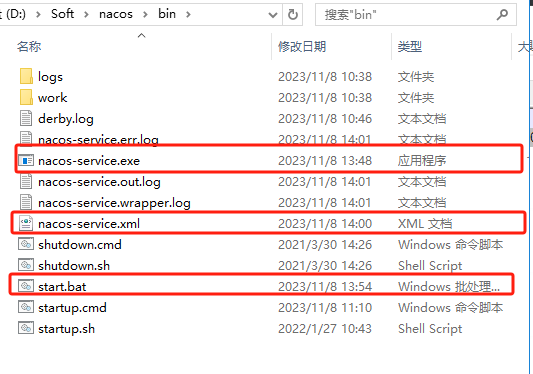
Task: Open the logs folder icon
Action: 26,76
